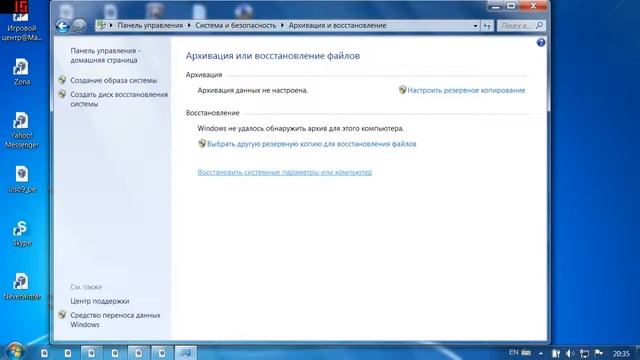Click Панель управления breadcrumb

[150, 25]
